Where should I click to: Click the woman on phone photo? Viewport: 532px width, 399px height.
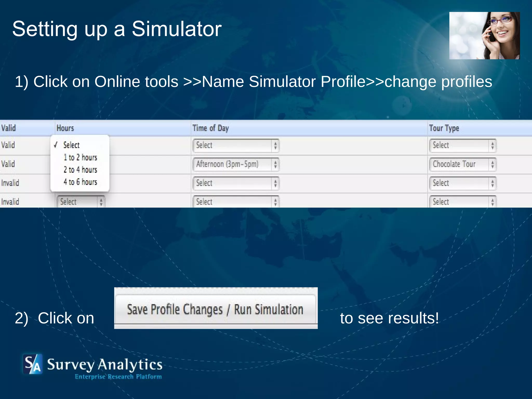[x=484, y=36]
